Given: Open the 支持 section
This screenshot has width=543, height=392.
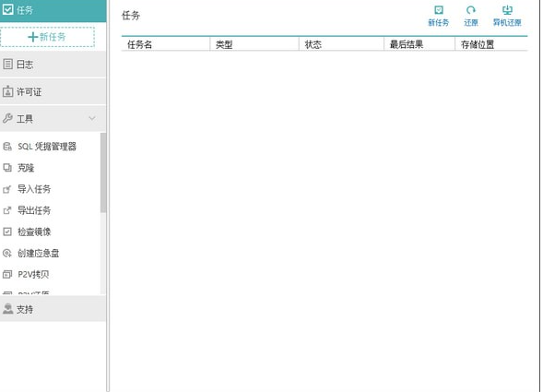Looking at the screenshot, I should click(53, 308).
